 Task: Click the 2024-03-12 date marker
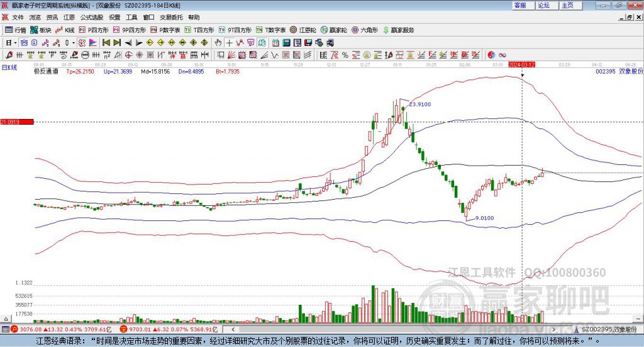tap(521, 64)
